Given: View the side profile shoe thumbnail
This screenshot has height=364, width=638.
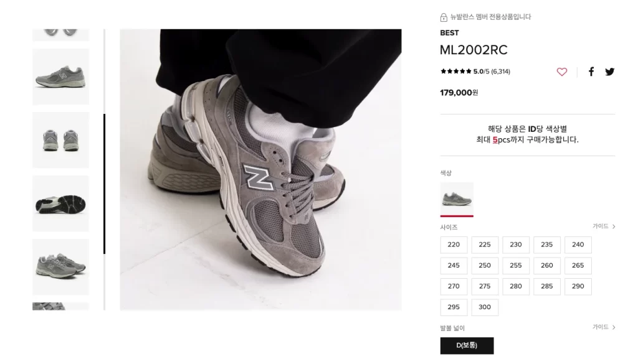Looking at the screenshot, I should pos(60,77).
